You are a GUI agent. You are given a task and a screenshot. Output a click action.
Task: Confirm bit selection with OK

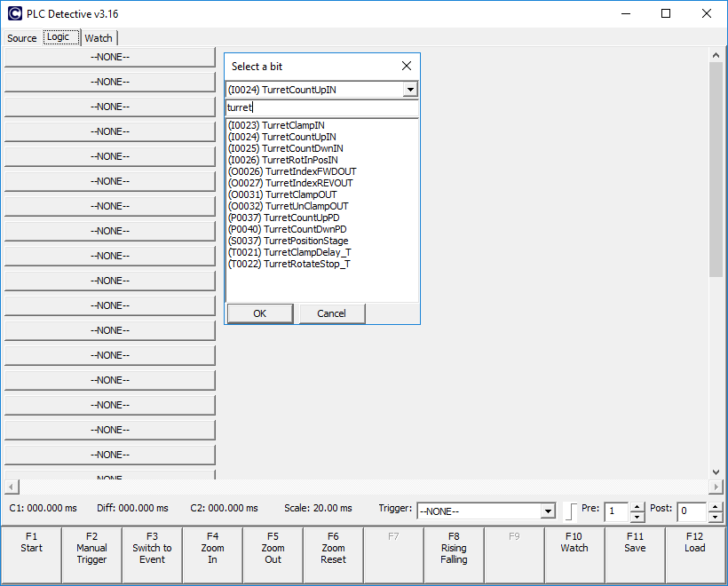(260, 313)
